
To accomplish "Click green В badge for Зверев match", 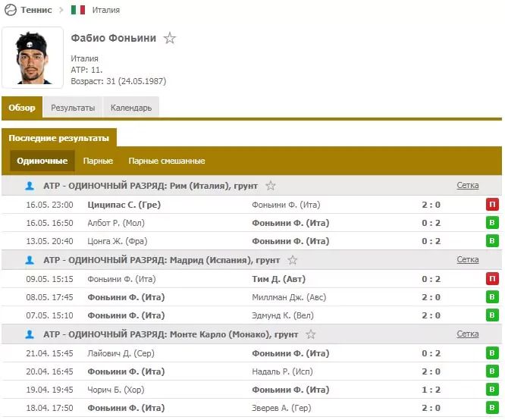I will [492, 408].
